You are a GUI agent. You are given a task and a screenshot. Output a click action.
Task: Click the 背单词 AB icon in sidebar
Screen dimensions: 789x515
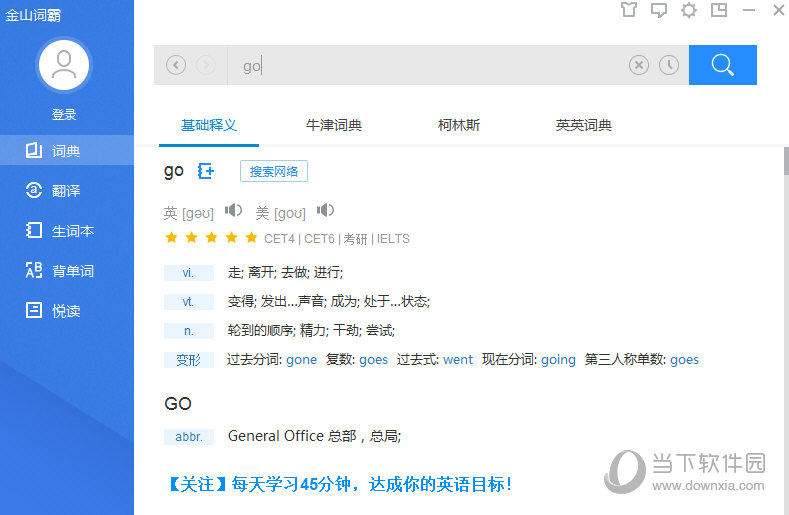click(x=34, y=270)
